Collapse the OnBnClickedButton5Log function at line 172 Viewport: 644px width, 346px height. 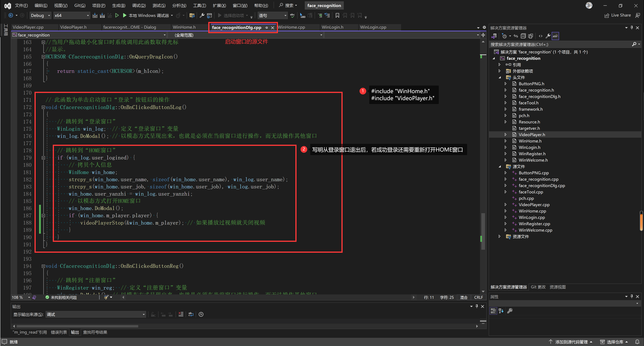(43, 107)
